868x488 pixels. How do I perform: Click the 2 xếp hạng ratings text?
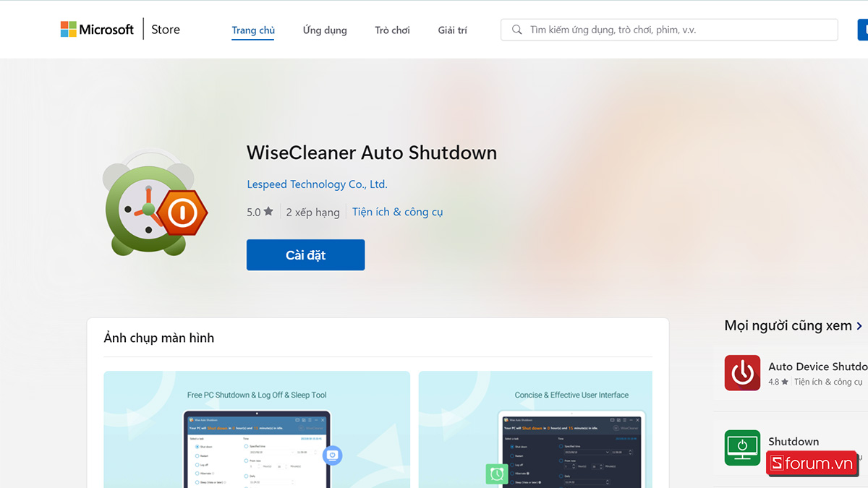[312, 212]
